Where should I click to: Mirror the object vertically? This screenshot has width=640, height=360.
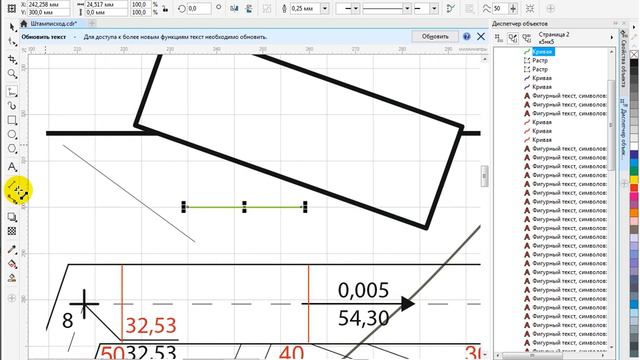[x=249, y=8]
